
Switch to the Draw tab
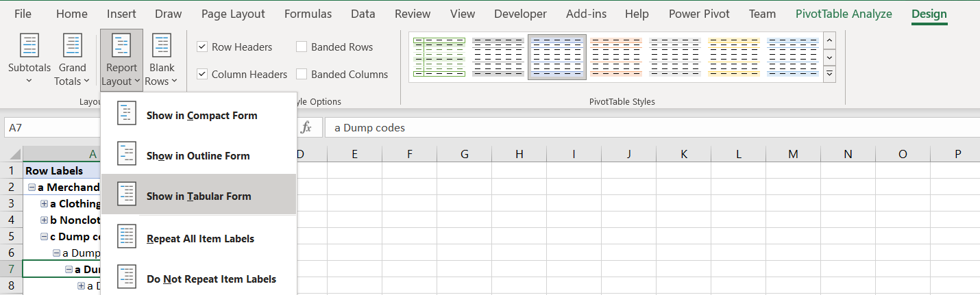pos(169,14)
